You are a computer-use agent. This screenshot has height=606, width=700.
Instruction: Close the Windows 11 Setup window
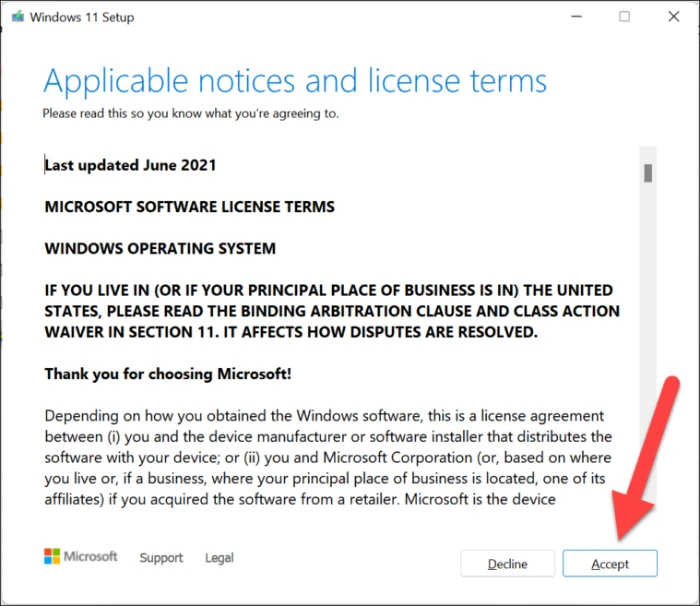[674, 17]
